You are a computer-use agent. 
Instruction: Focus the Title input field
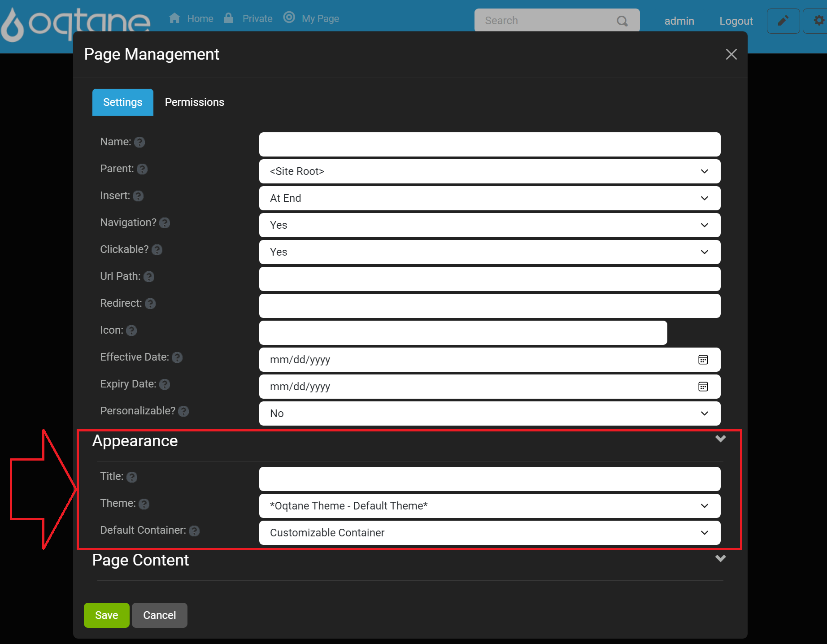(x=490, y=479)
